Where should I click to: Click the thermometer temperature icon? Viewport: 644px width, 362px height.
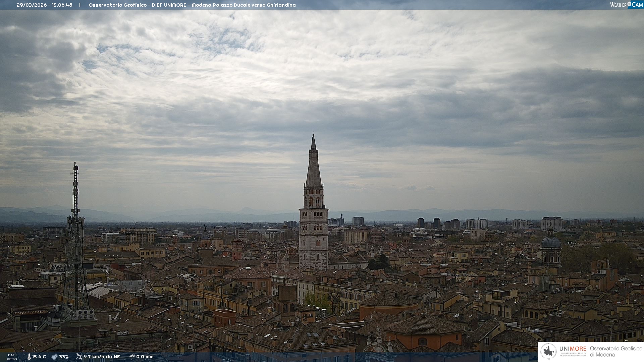pos(29,357)
